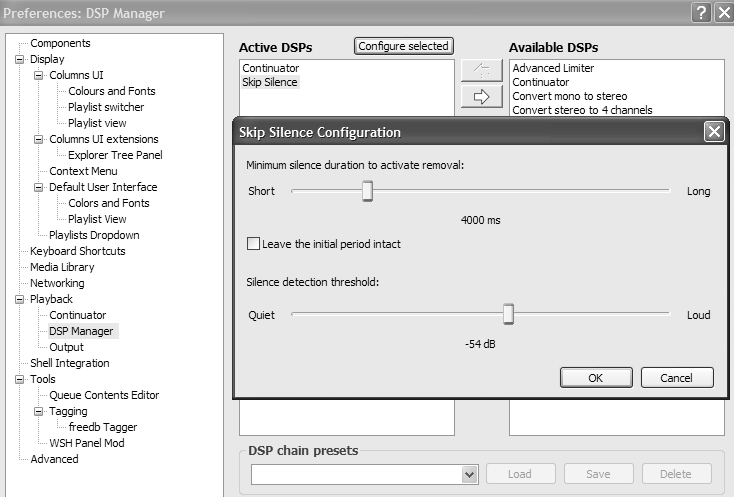
Task: Click the minimum silence duration slider handle
Action: coord(367,190)
